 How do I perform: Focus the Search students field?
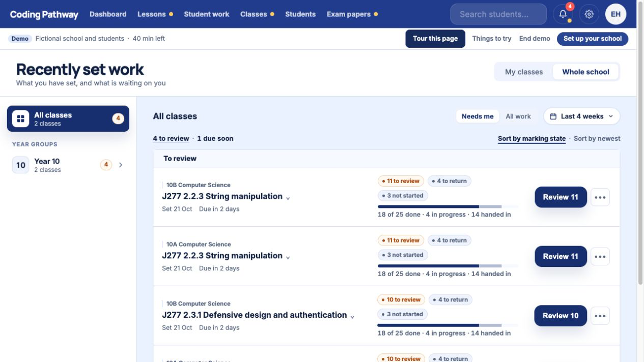[x=498, y=14]
